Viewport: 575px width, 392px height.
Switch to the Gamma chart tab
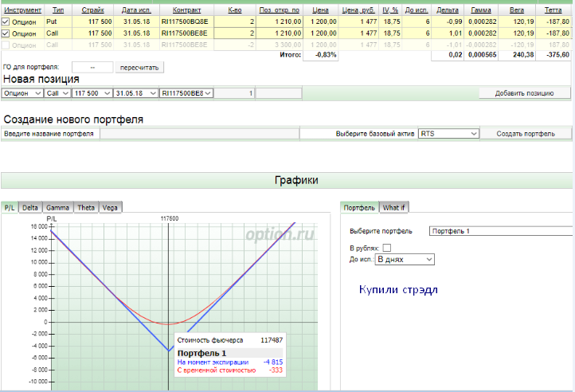coord(57,207)
